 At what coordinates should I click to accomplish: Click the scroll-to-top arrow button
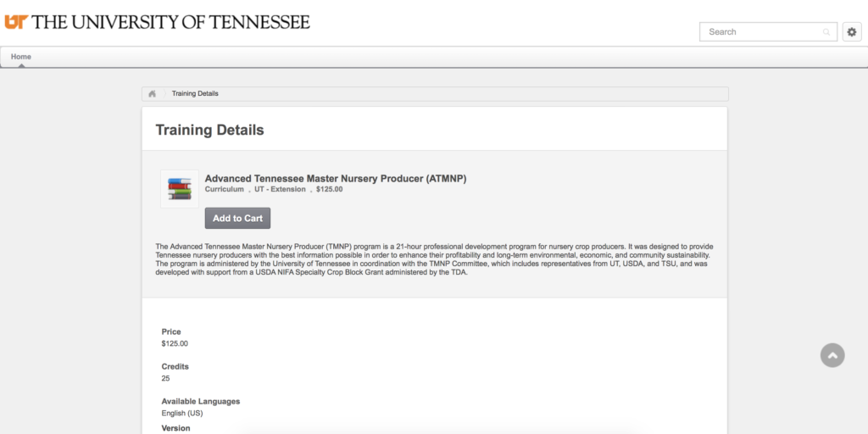832,355
